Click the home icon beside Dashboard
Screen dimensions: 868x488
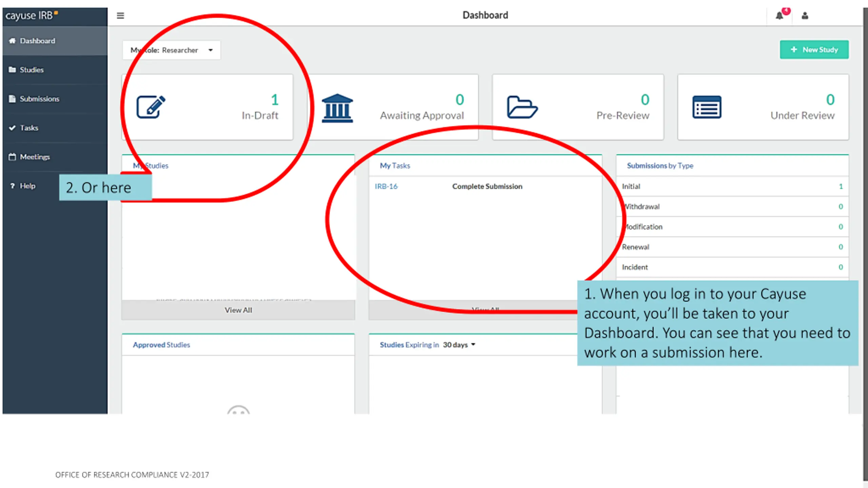[13, 41]
